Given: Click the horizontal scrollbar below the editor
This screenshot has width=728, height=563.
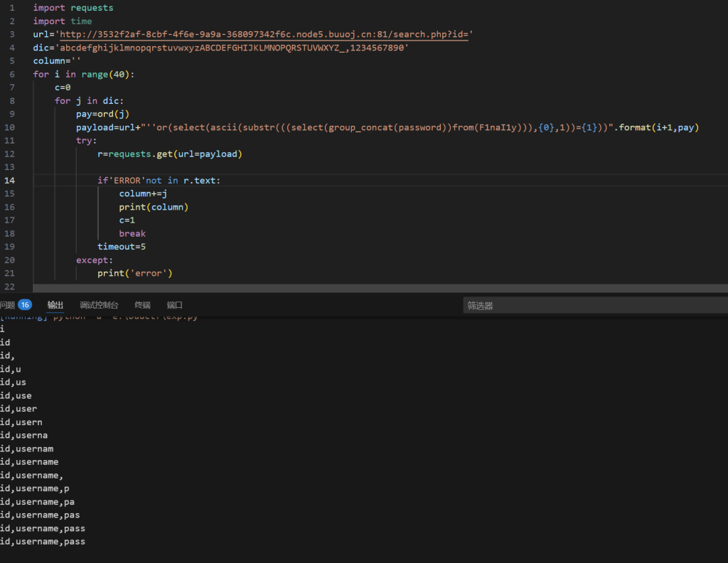Looking at the screenshot, I should [380, 288].
